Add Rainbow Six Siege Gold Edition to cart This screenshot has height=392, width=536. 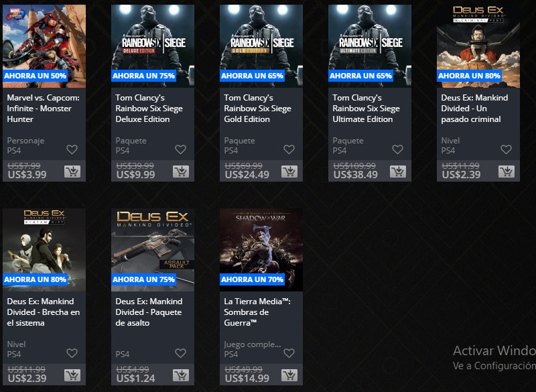(289, 172)
